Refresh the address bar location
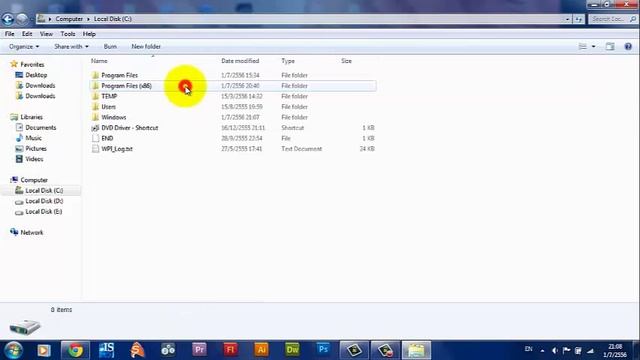640x360 pixels. (x=579, y=19)
